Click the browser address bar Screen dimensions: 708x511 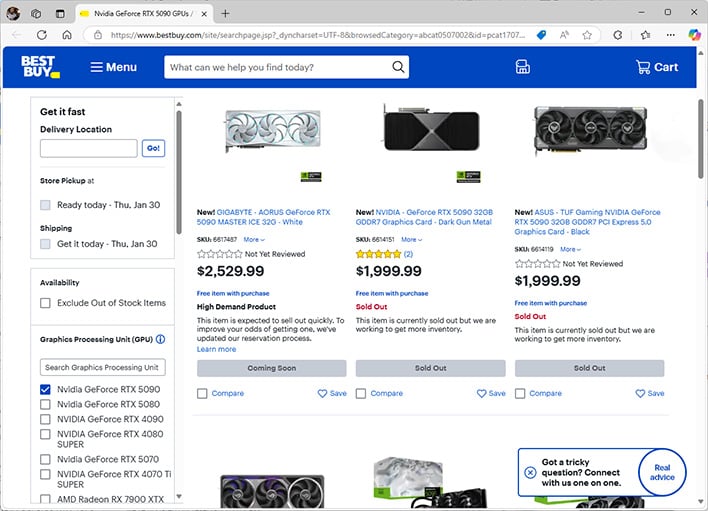317,35
